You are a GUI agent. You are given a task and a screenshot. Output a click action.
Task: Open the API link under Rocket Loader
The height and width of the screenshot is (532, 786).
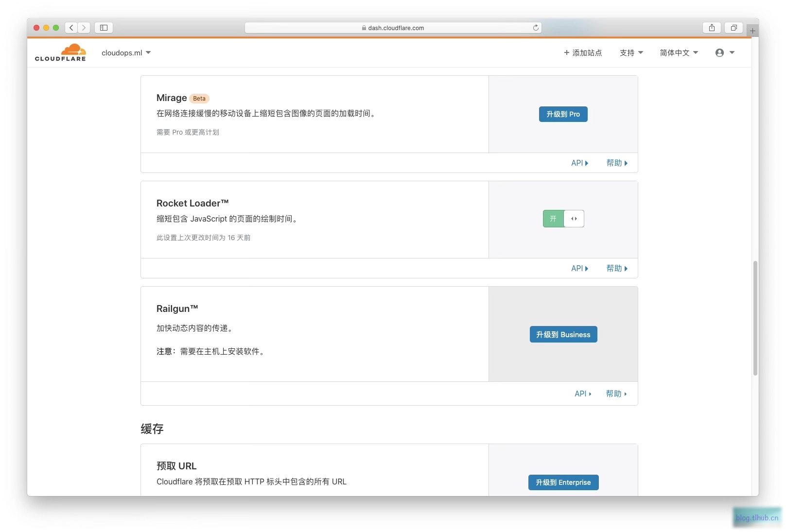[579, 269]
